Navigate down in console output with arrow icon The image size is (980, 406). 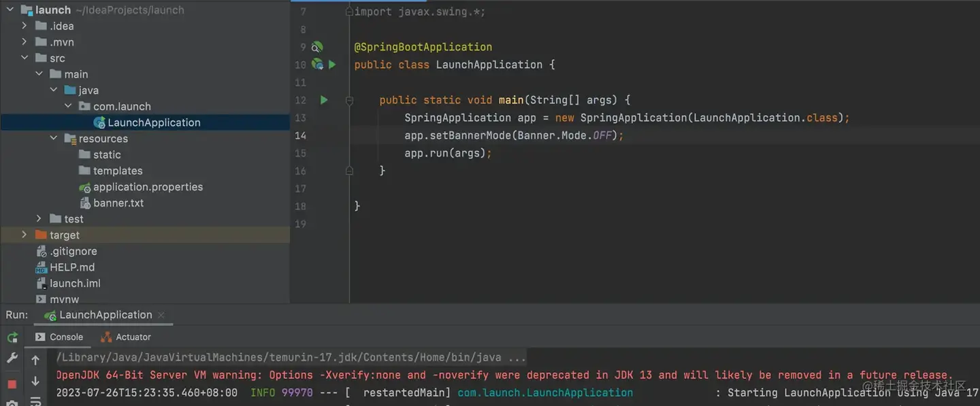(35, 379)
